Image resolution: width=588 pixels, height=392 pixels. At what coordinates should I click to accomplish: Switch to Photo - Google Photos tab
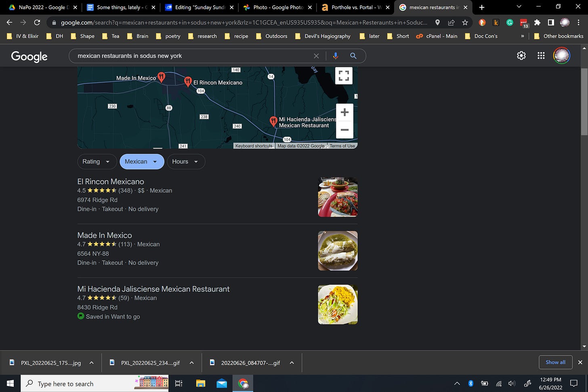[x=277, y=7]
